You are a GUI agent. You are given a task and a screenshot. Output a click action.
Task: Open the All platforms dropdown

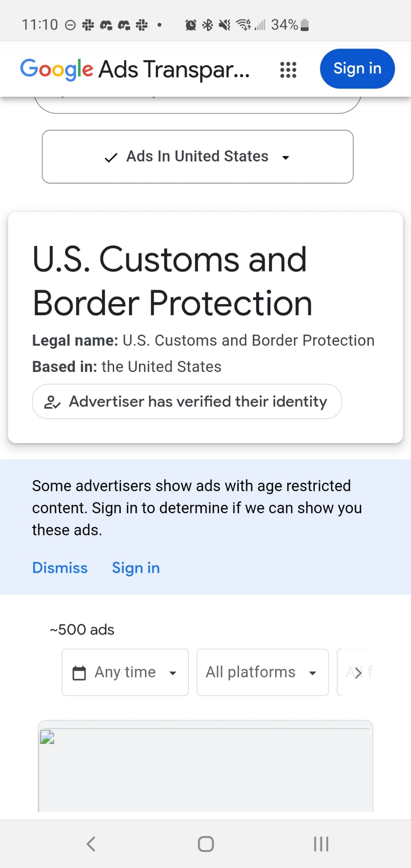[262, 672]
